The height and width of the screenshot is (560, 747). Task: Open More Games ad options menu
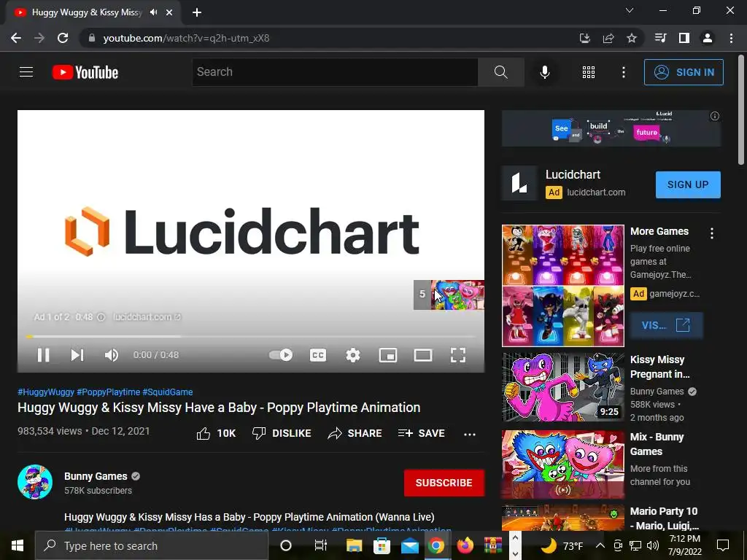click(712, 233)
